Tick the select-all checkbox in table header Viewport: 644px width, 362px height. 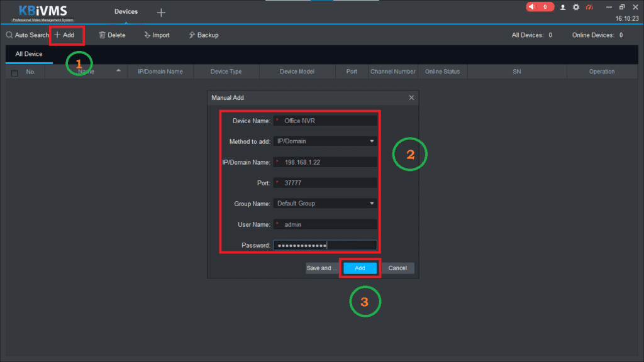point(15,73)
